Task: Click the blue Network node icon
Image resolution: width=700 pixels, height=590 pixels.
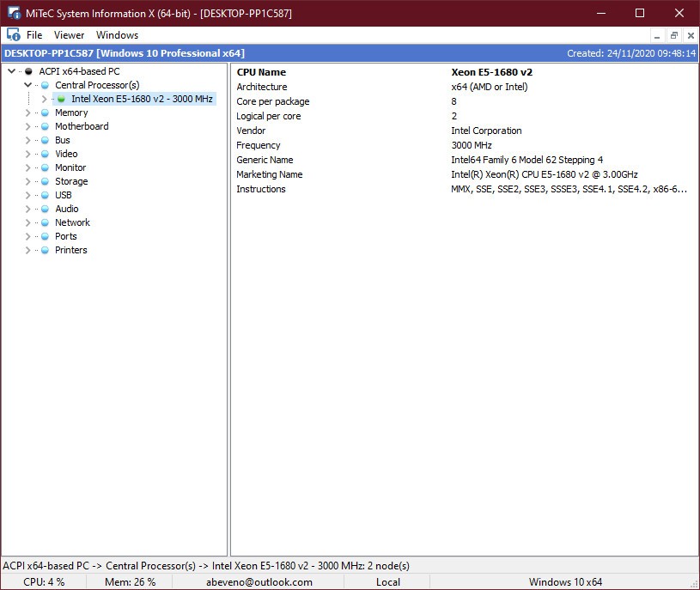Action: [45, 222]
